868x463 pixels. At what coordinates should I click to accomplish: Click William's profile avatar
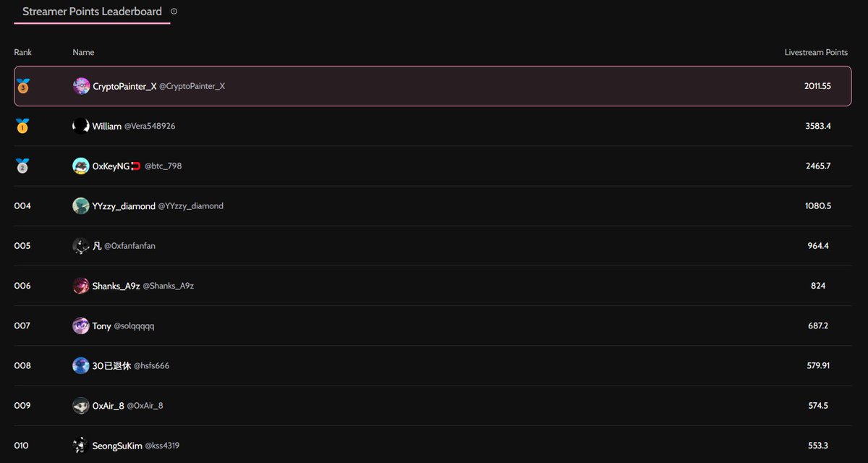click(81, 126)
